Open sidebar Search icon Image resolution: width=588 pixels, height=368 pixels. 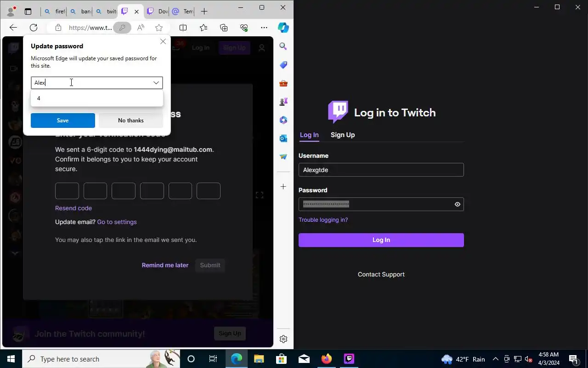283,46
